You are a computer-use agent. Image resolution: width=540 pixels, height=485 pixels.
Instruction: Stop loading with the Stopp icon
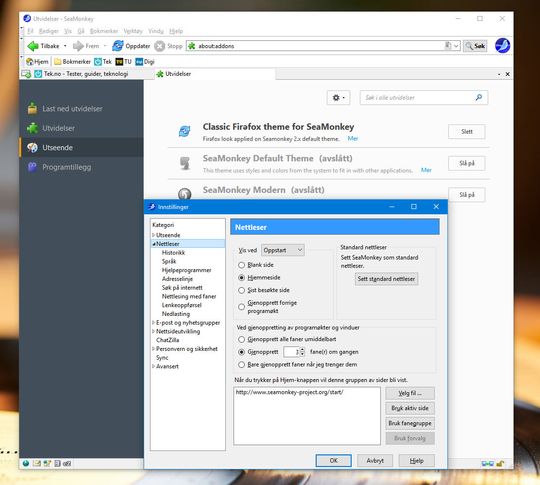[x=159, y=46]
